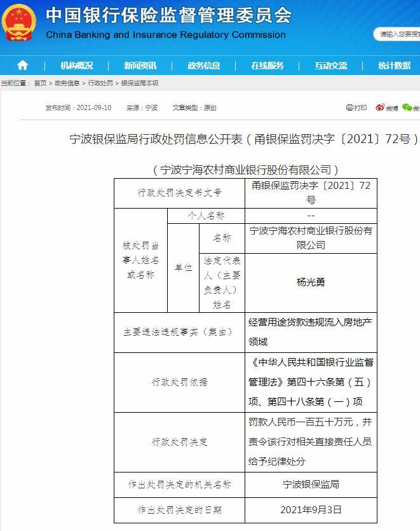Click the 作出处罚决定的日期 label
Image resolution: width=420 pixels, height=531 pixels.
point(179,510)
